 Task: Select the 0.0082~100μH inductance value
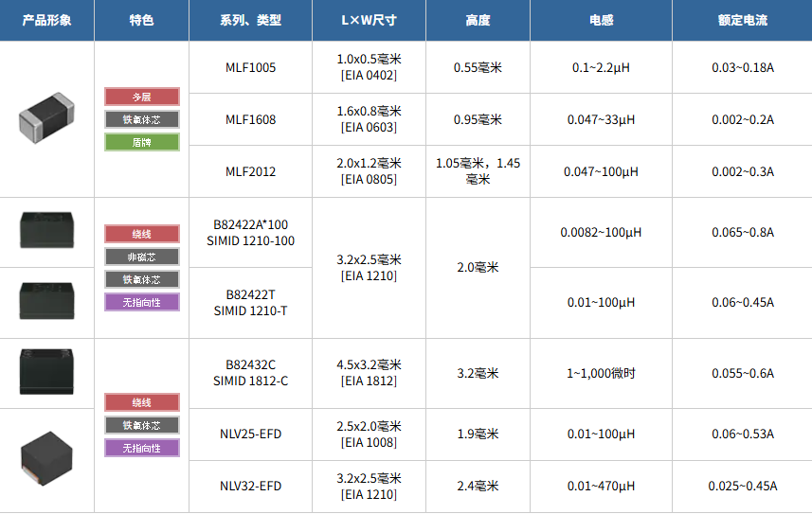click(601, 233)
